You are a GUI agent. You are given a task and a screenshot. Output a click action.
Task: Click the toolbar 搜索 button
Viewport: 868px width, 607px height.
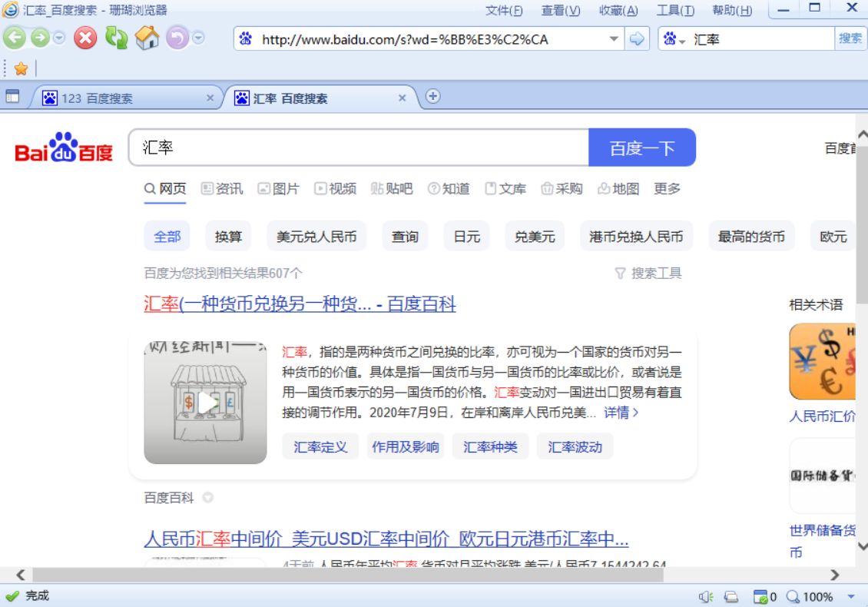[x=850, y=38]
